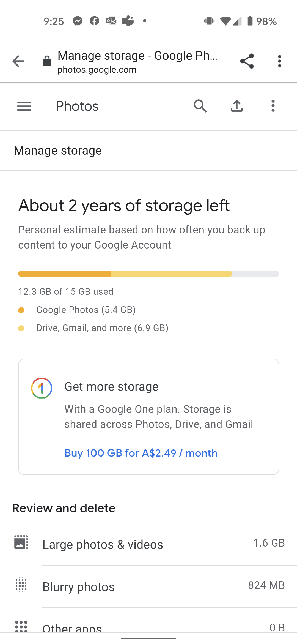Screen dimensions: 297x644
Task: Tap the upload icon in Photos header
Action: click(x=237, y=106)
